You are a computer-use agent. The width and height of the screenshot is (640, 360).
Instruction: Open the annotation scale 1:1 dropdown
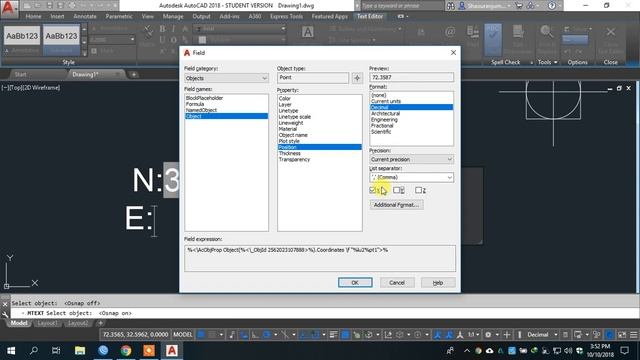point(473,335)
